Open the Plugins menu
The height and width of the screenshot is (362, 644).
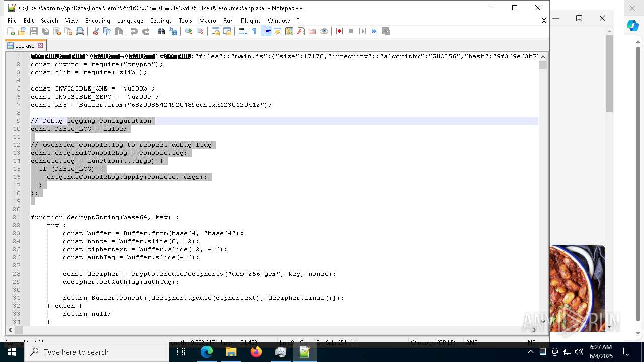click(x=251, y=21)
